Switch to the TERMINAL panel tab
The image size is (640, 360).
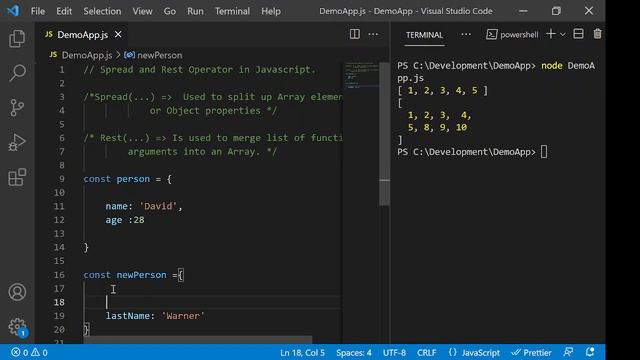[x=424, y=35]
